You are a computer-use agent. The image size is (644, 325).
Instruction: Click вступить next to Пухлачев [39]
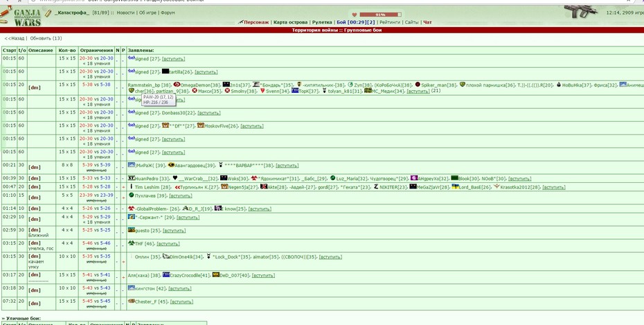click(181, 196)
